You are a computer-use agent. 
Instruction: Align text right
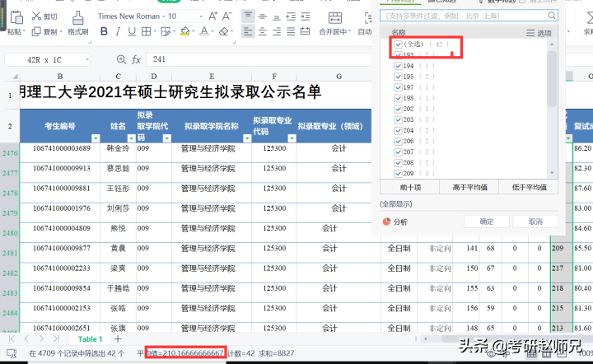pyautogui.click(x=277, y=31)
